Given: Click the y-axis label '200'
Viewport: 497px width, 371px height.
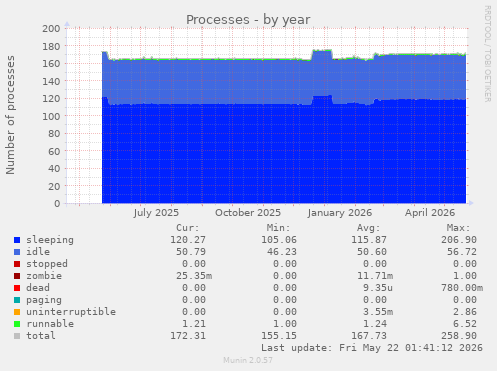Looking at the screenshot, I should tap(51, 28).
